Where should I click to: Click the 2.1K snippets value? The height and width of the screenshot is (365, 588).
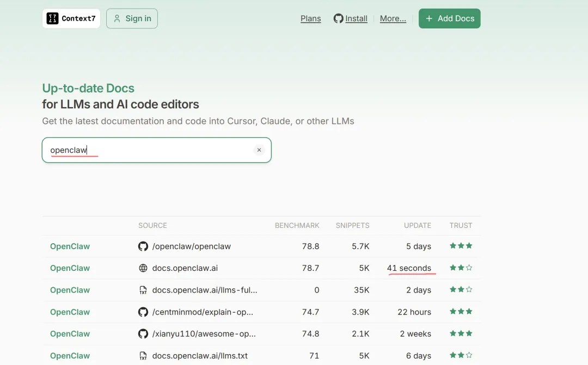point(360,333)
